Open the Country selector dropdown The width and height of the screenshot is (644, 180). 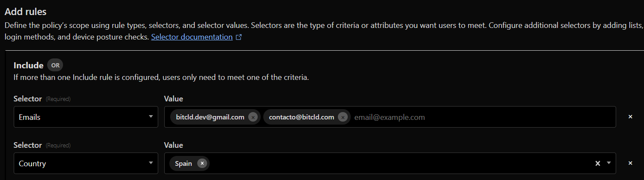86,163
